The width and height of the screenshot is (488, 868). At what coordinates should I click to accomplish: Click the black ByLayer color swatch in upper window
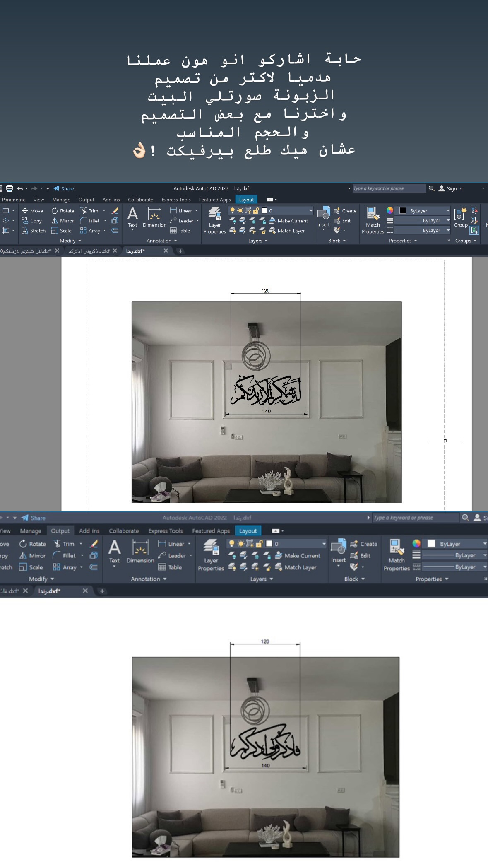coord(402,210)
